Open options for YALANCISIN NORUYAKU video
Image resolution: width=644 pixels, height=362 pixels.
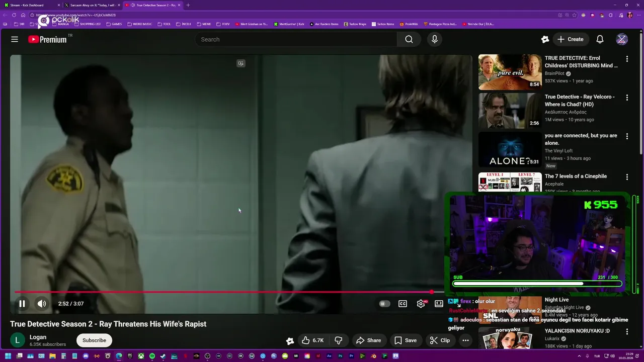(x=627, y=332)
